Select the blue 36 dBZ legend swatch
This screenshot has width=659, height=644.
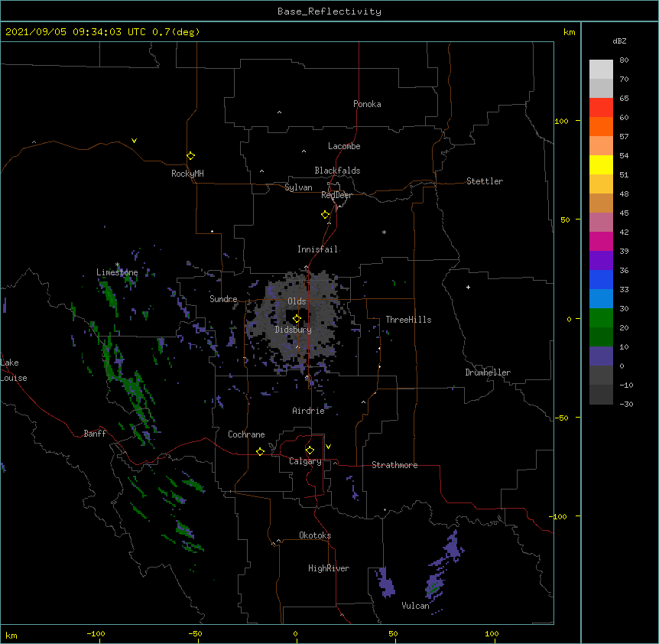pos(601,279)
